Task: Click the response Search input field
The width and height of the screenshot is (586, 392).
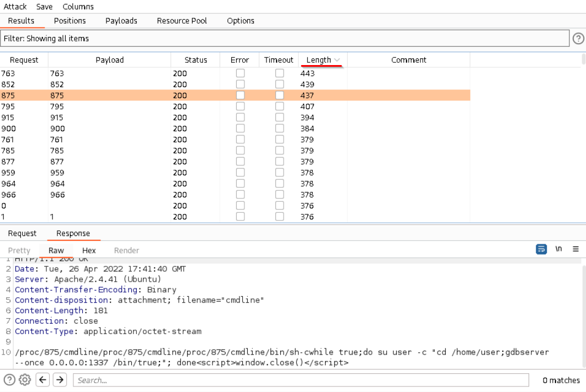Action: click(301, 380)
